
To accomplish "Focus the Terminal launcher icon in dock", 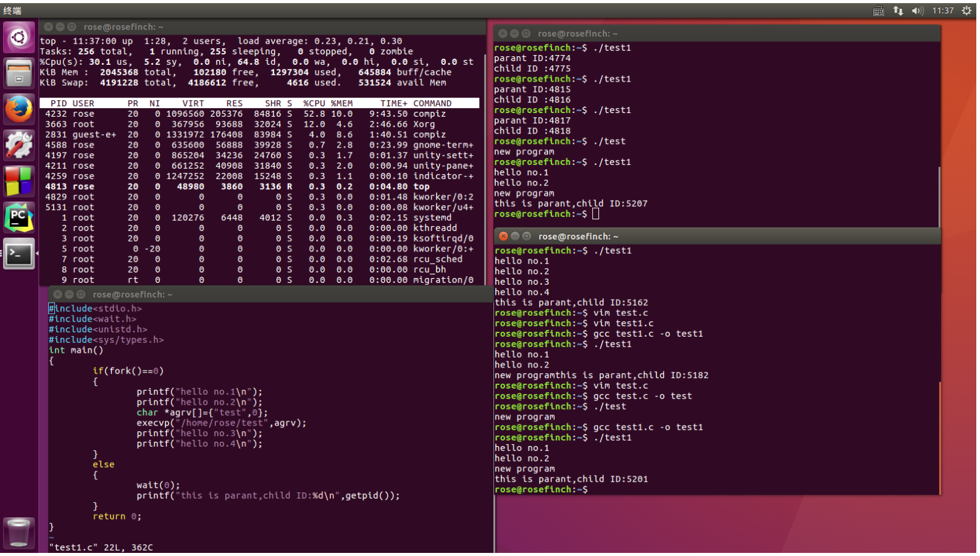I will pos(19,254).
